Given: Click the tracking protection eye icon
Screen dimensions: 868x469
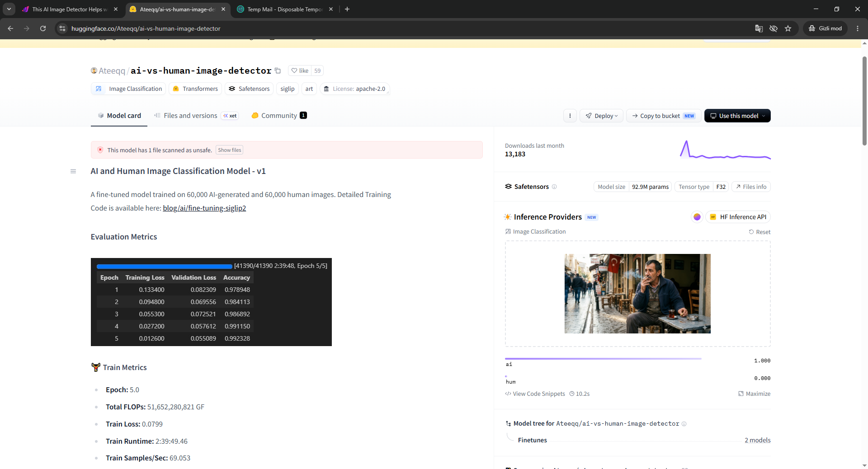Looking at the screenshot, I should click(774, 28).
